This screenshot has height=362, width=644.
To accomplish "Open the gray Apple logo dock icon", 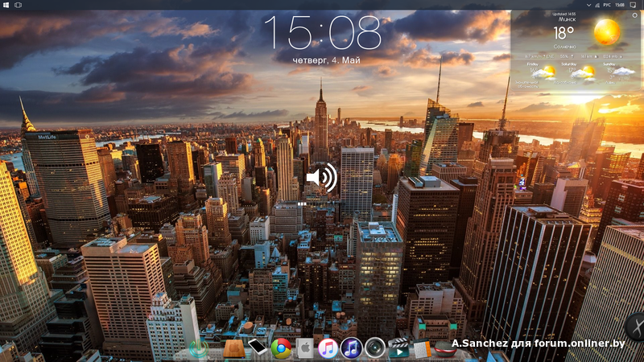I will click(x=305, y=348).
